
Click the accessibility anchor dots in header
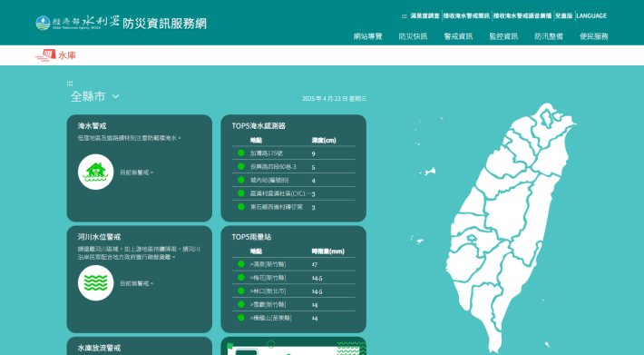point(405,16)
